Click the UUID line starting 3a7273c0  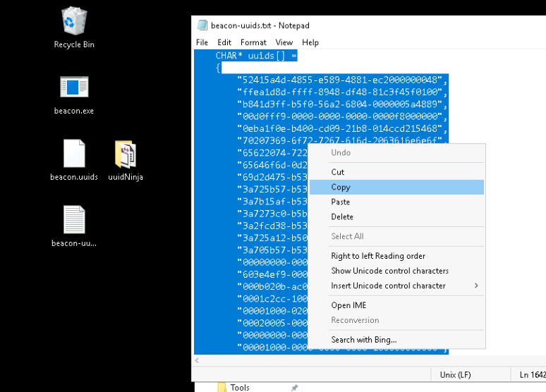[272, 214]
